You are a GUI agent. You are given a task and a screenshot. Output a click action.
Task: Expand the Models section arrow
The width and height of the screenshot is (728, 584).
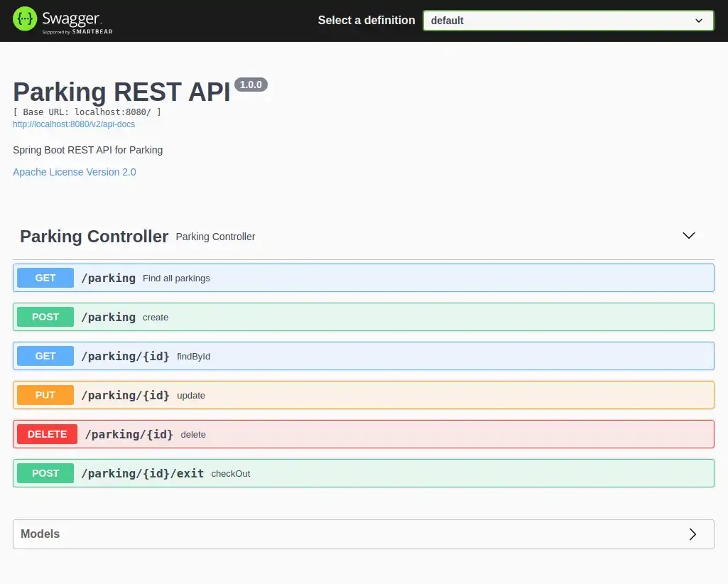(x=692, y=534)
